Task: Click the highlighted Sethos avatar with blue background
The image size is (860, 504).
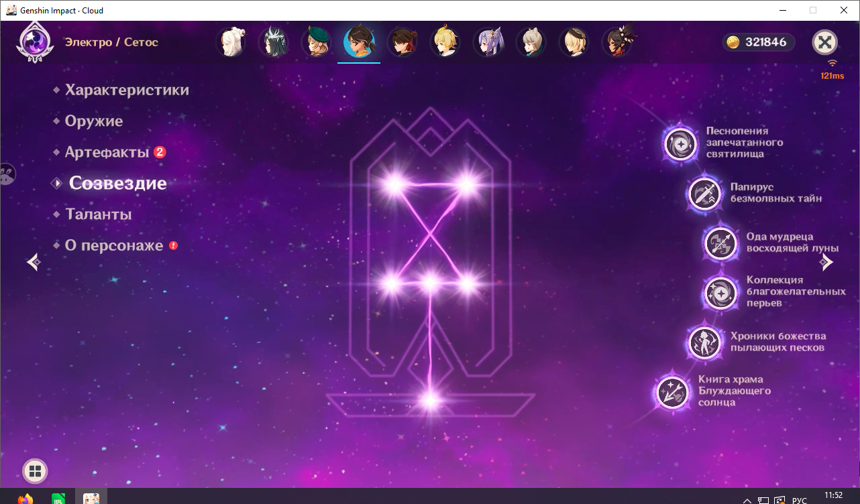Action: 359,42
